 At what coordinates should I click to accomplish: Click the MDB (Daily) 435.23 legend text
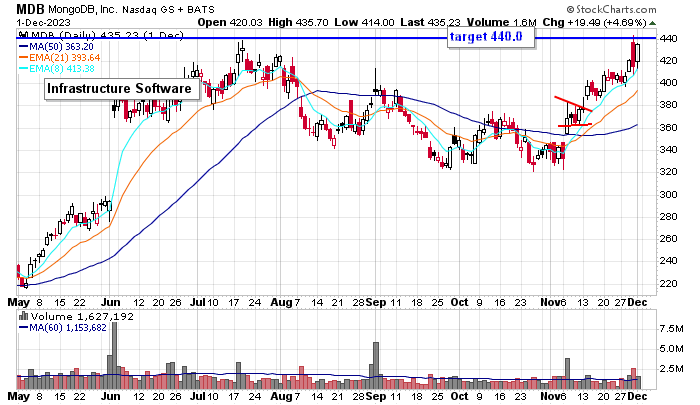coord(107,35)
